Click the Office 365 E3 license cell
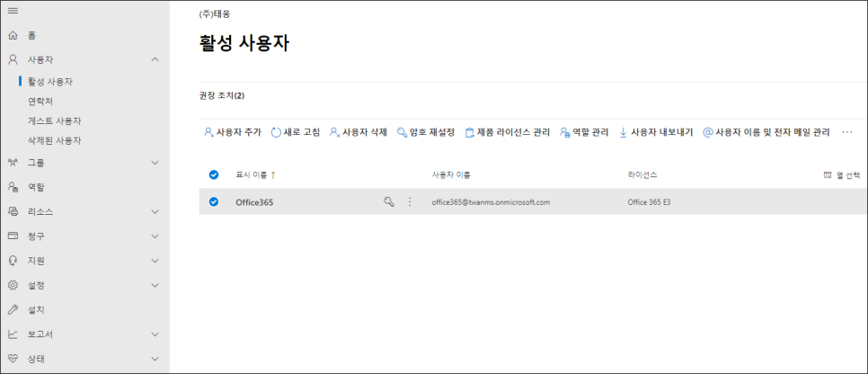 [x=651, y=202]
